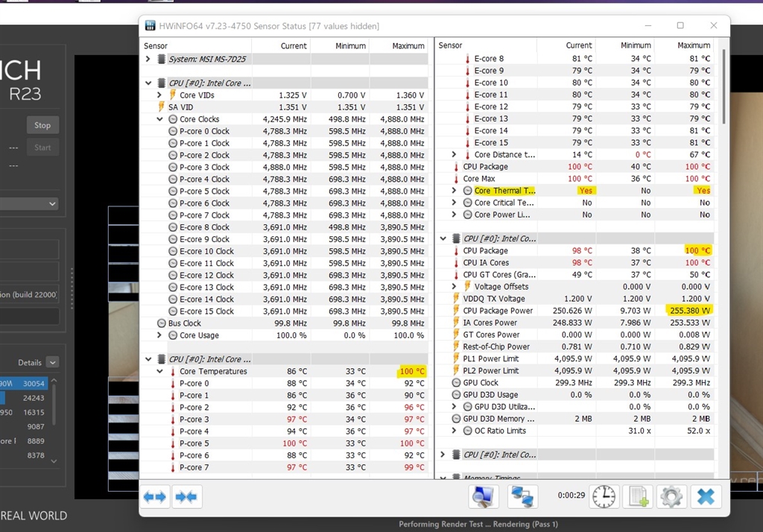Image resolution: width=763 pixels, height=532 pixels.
Task: Start logging with the document plus icon
Action: point(639,496)
